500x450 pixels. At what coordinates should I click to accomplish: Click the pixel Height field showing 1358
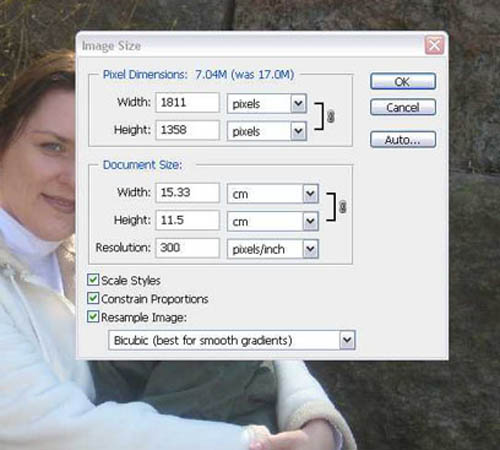coord(188,130)
